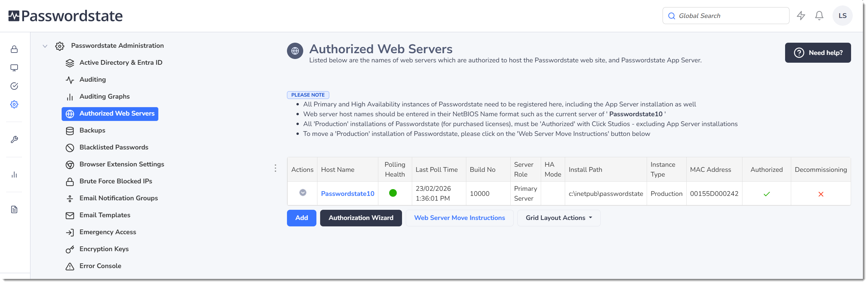Click the lock icon for Brute Force Blocked IPs
The image size is (868, 284).
pos(70,181)
